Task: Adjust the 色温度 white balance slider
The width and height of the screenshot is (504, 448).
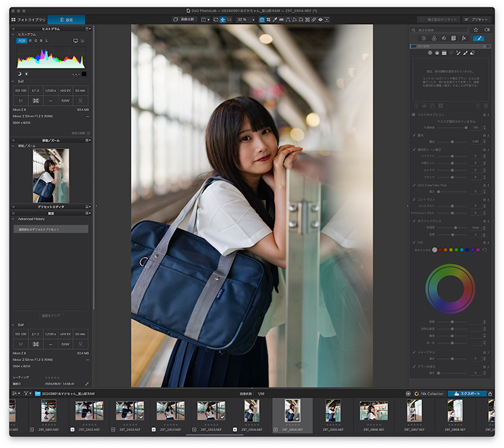Action: coord(452,227)
